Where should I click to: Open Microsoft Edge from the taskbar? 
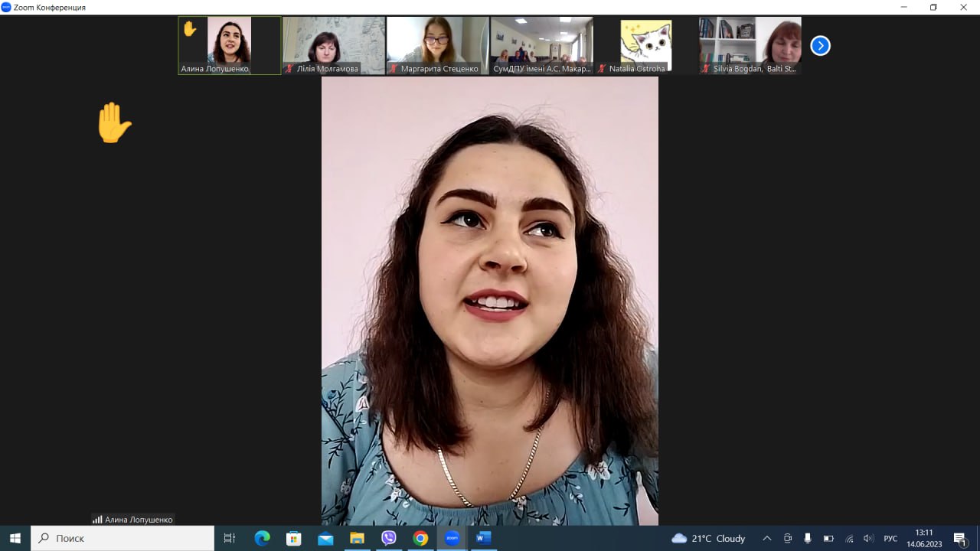[x=262, y=538]
